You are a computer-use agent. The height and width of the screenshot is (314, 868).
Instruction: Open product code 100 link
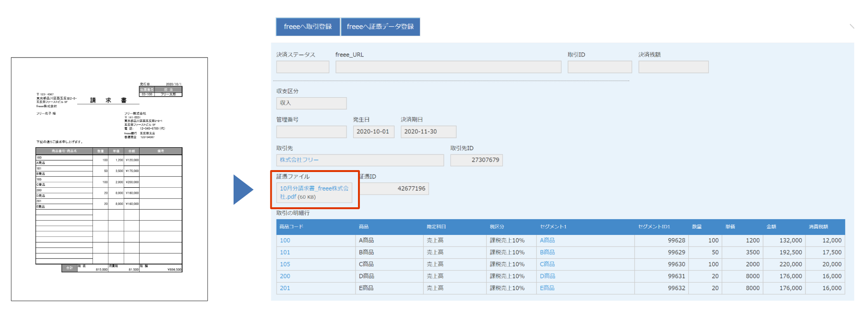[285, 241]
